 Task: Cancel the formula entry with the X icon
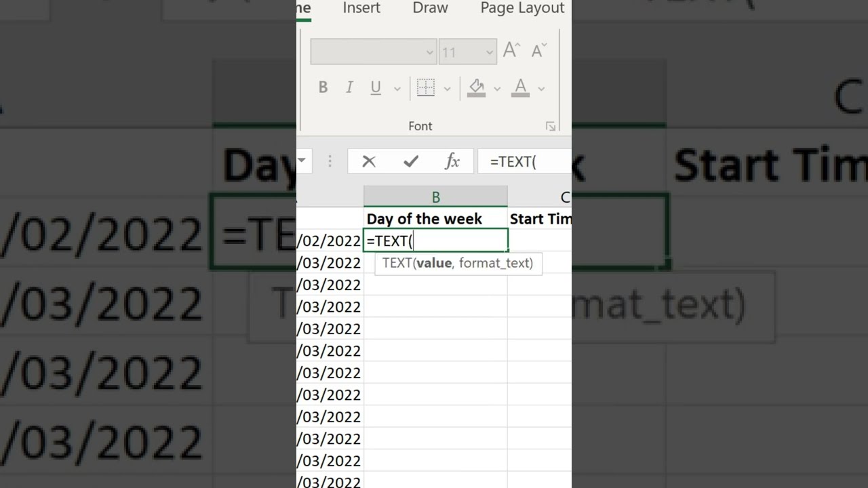369,161
